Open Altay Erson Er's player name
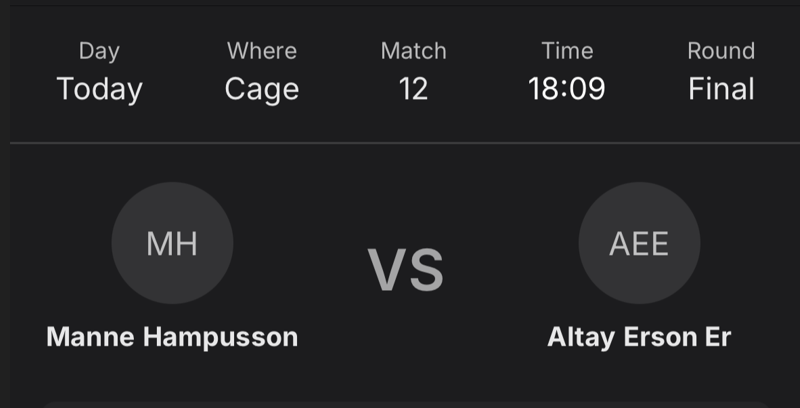This screenshot has width=800, height=408. (639, 337)
